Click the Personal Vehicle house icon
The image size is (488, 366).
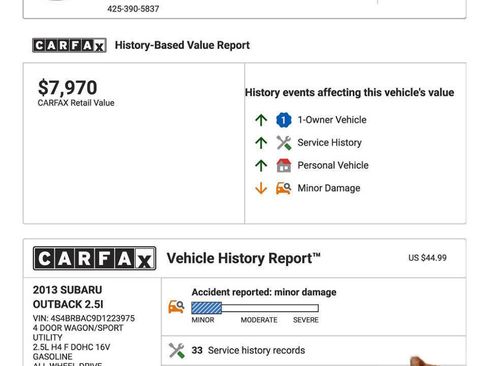point(284,165)
